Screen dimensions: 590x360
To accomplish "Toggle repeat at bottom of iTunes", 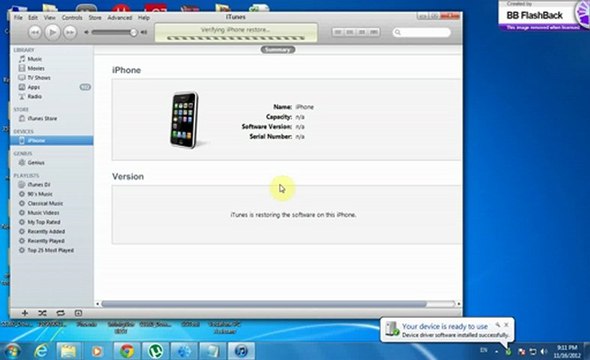I will click(61, 313).
